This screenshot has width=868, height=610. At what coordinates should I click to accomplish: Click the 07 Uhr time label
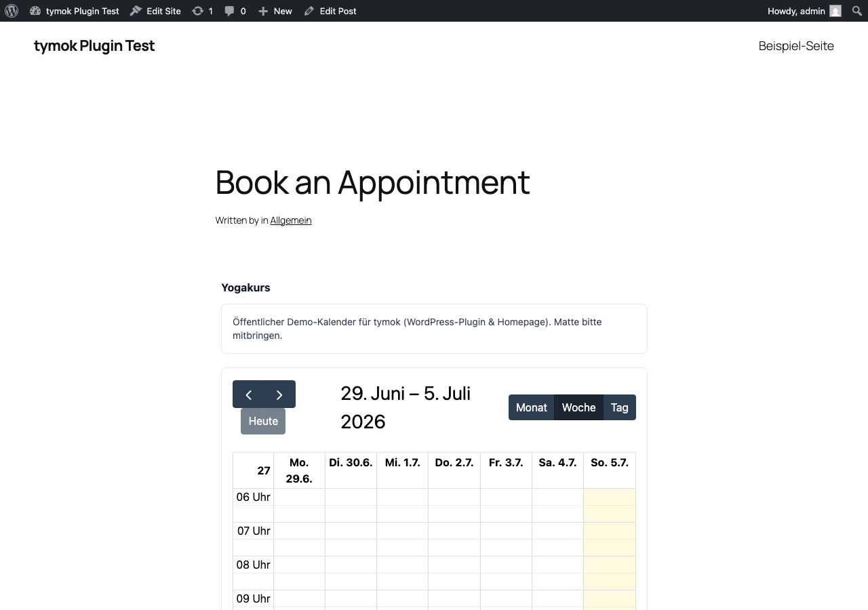click(253, 531)
